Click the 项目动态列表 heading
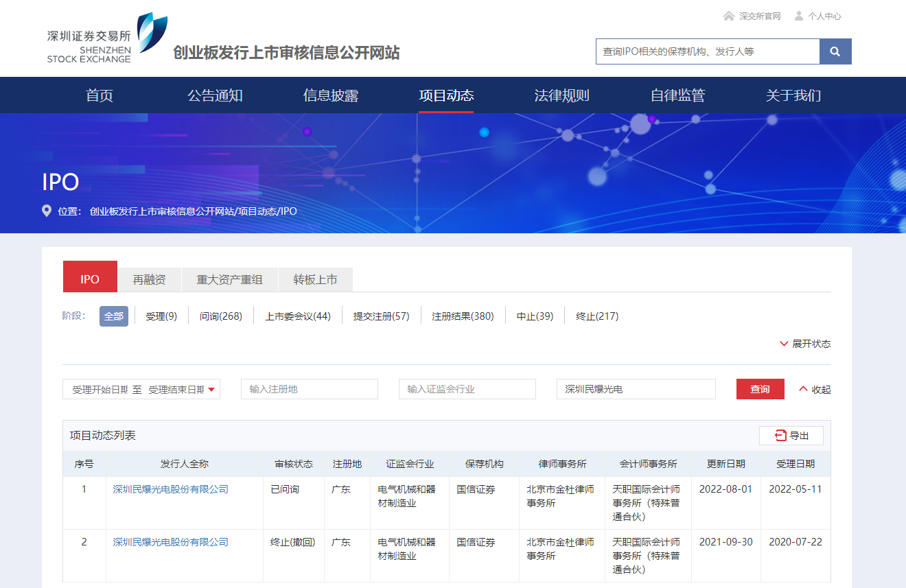 tap(103, 436)
